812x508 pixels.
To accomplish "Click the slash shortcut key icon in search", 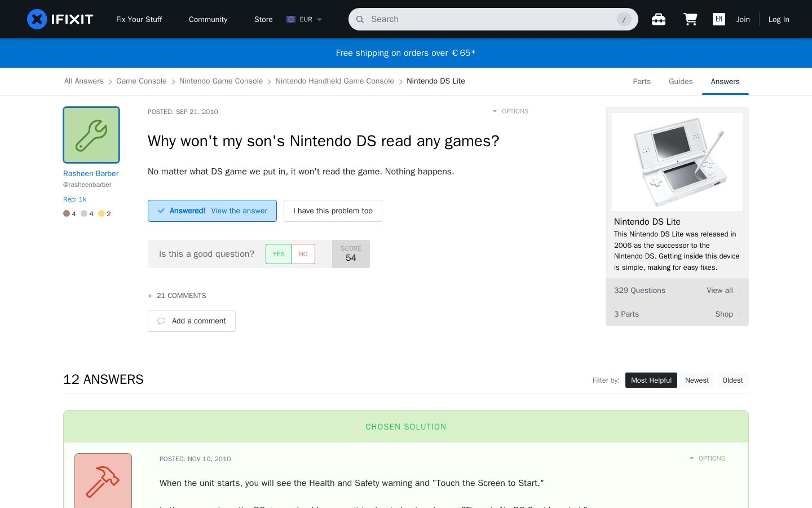I will click(624, 19).
